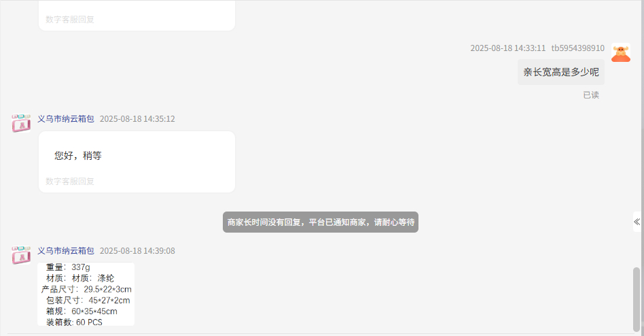Click 数字客服回复 label under 您好，稍等

[x=70, y=182]
